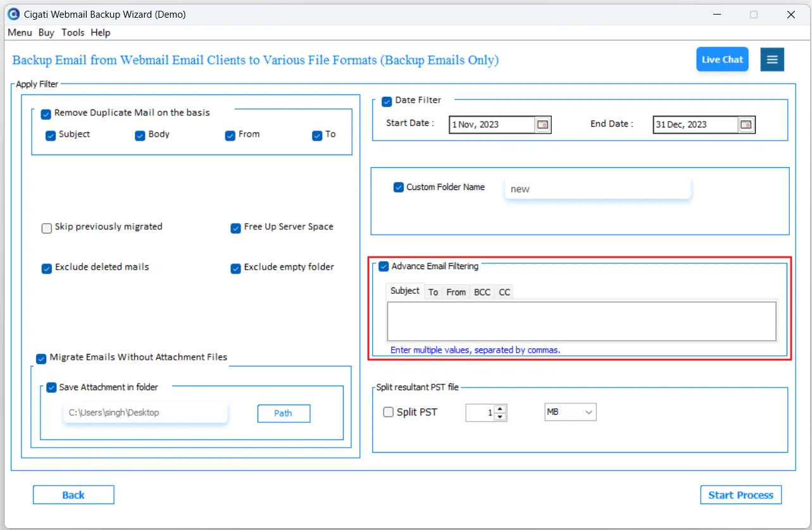The width and height of the screenshot is (812, 530).
Task: Uncheck the To duplicate checkbox
Action: tap(317, 136)
